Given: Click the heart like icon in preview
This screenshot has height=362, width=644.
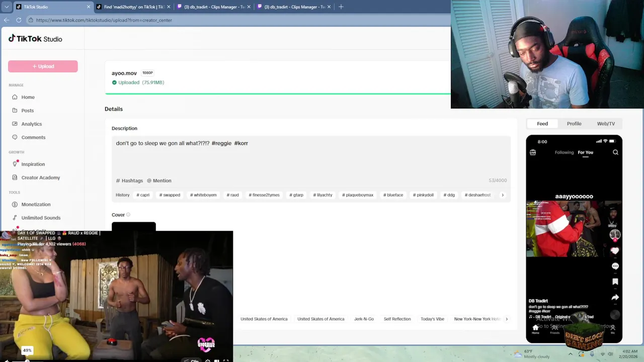Looking at the screenshot, I should tap(615, 251).
